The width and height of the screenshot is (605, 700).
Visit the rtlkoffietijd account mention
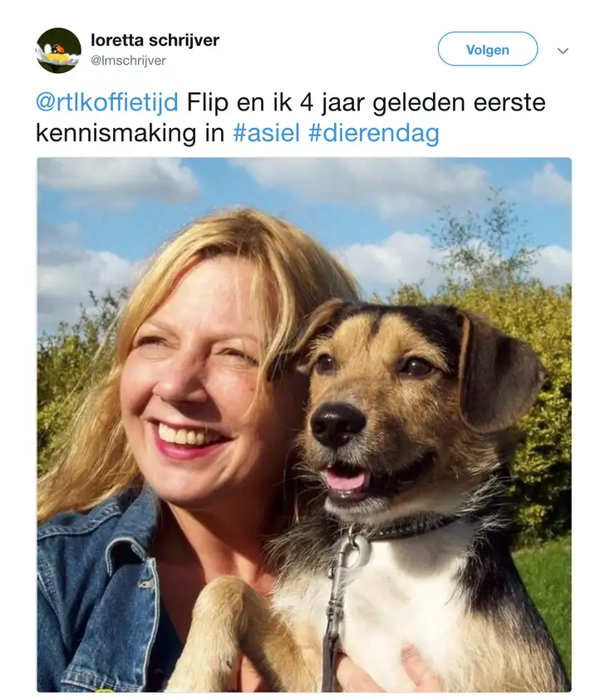pyautogui.click(x=107, y=102)
